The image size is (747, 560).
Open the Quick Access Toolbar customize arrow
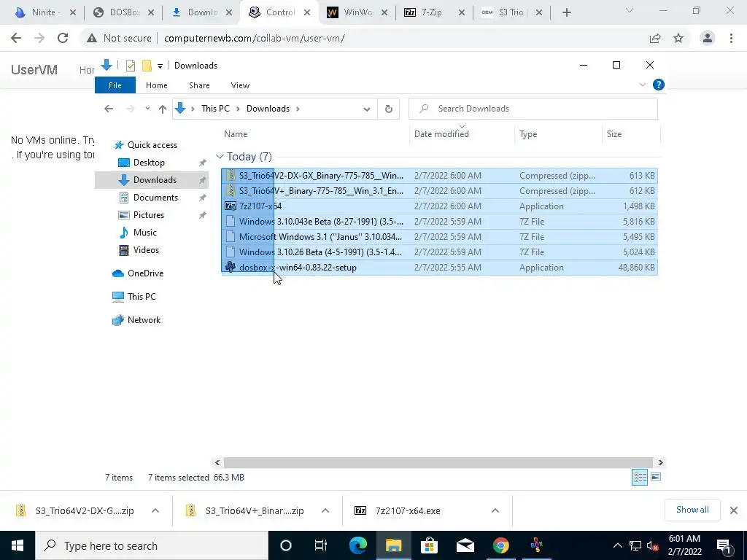[160, 66]
